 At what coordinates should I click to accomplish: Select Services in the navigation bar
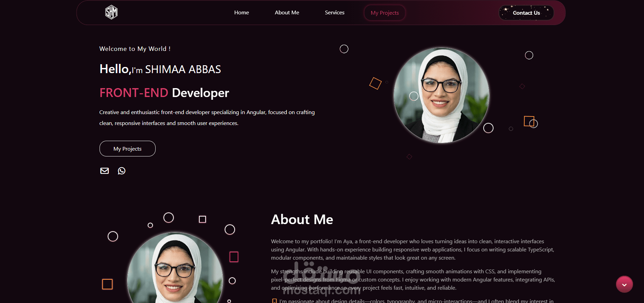click(334, 13)
